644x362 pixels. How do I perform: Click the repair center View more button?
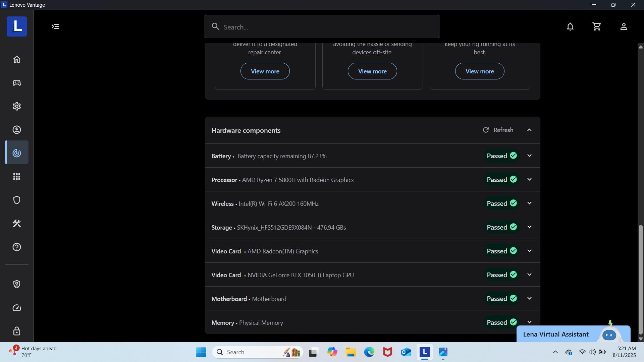point(265,71)
